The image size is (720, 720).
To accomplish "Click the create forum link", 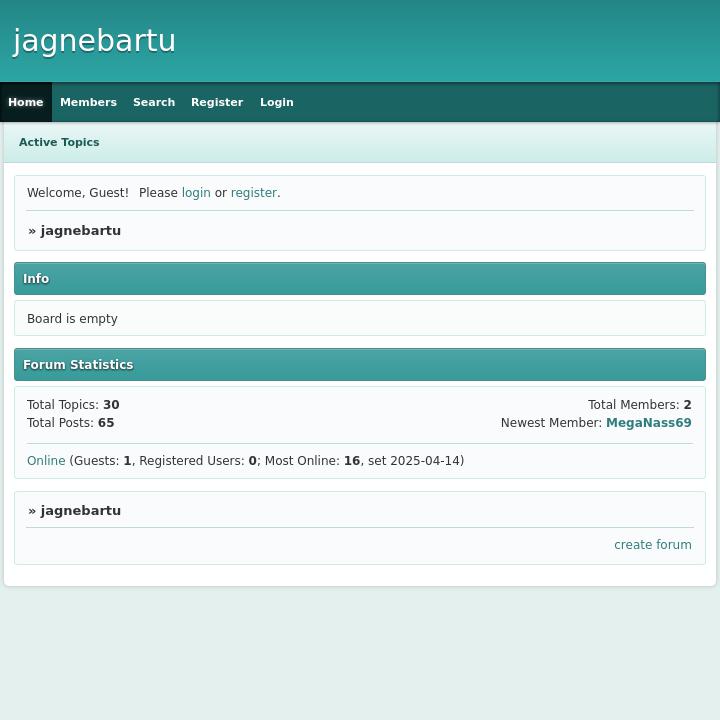I will pos(652,545).
